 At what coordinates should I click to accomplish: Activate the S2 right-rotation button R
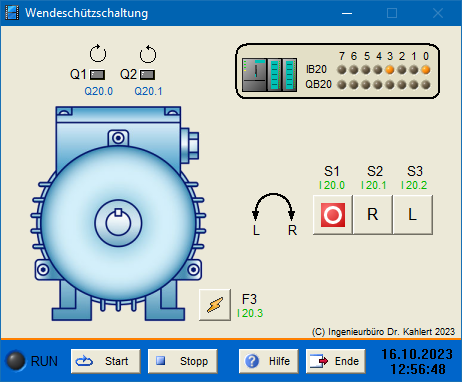click(372, 215)
